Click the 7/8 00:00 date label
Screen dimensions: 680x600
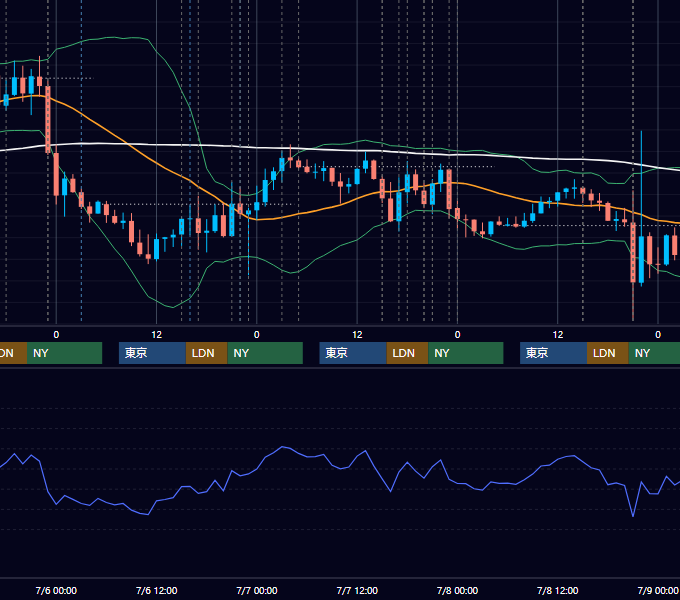(457, 590)
